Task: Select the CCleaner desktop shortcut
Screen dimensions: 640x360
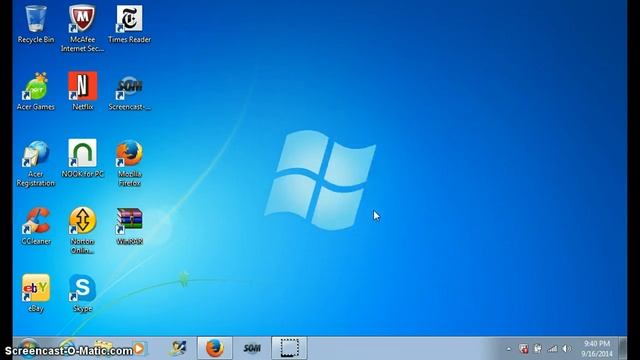Action: click(x=36, y=226)
